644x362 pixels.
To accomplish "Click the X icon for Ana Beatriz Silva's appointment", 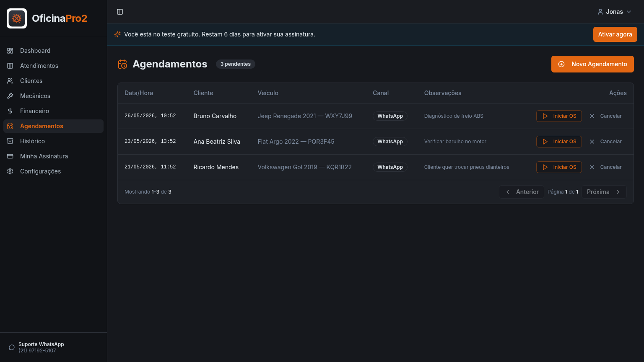I will coord(592,142).
